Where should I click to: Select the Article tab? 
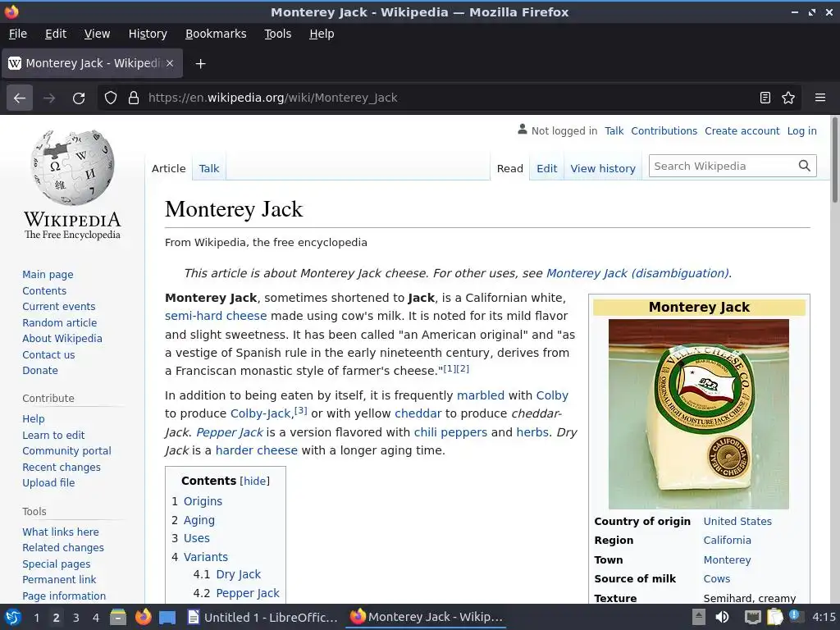click(168, 169)
